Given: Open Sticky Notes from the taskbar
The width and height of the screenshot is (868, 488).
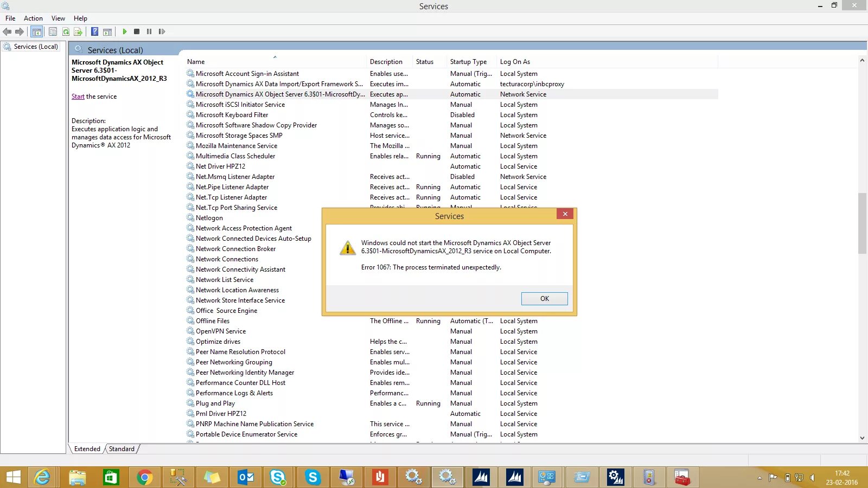Looking at the screenshot, I should click(212, 477).
